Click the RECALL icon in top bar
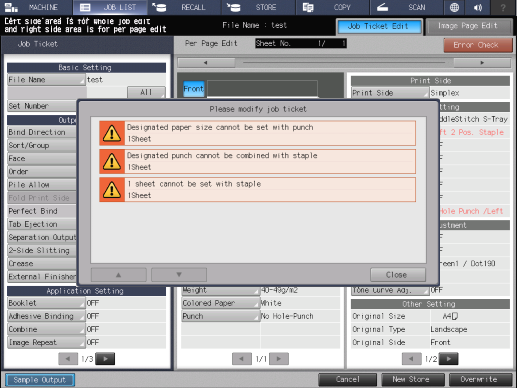The image size is (517, 388). click(x=159, y=7)
